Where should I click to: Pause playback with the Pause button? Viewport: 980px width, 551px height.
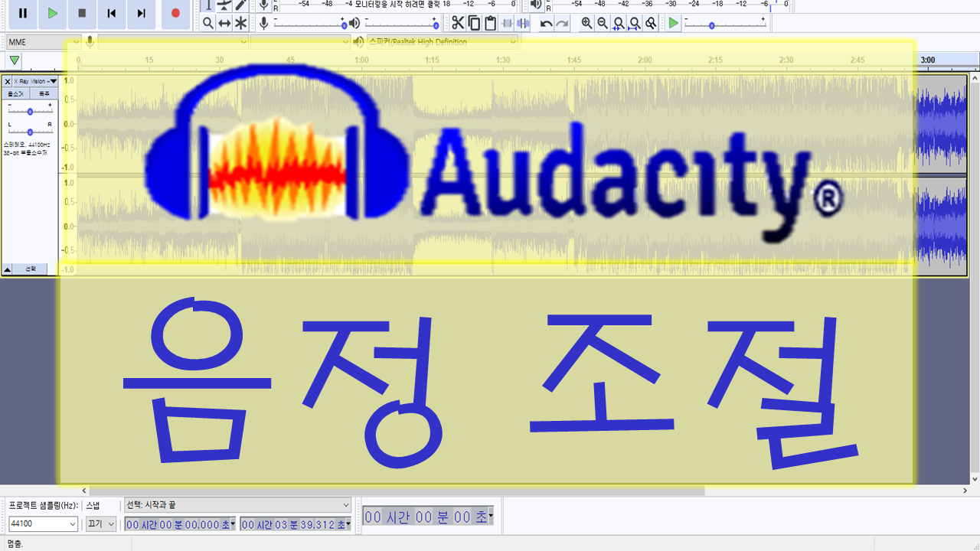click(x=23, y=13)
